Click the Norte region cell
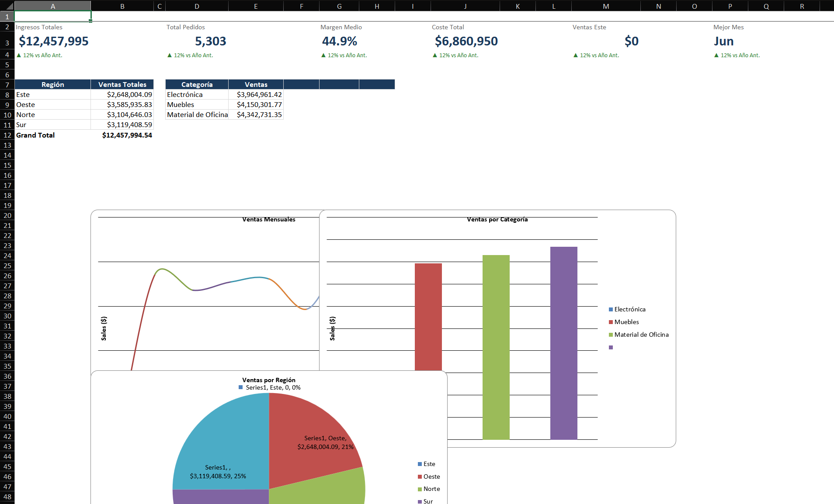Viewport: 834px width, 504px height. pyautogui.click(x=53, y=115)
